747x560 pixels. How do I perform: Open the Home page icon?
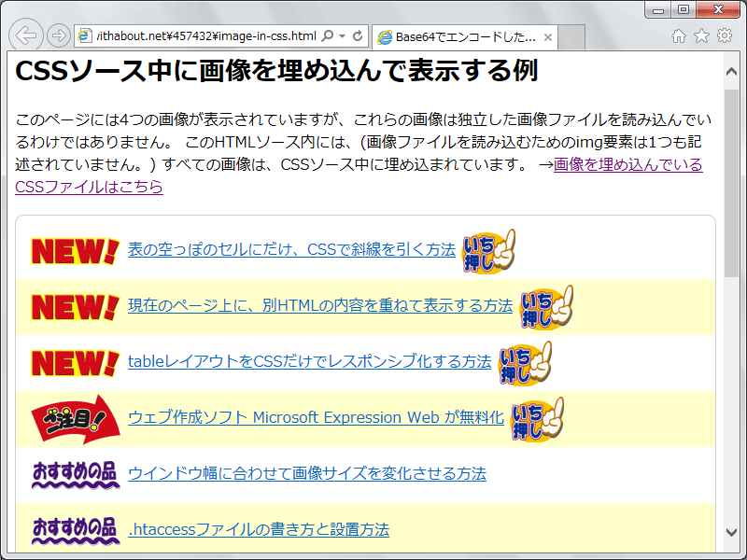click(x=679, y=36)
